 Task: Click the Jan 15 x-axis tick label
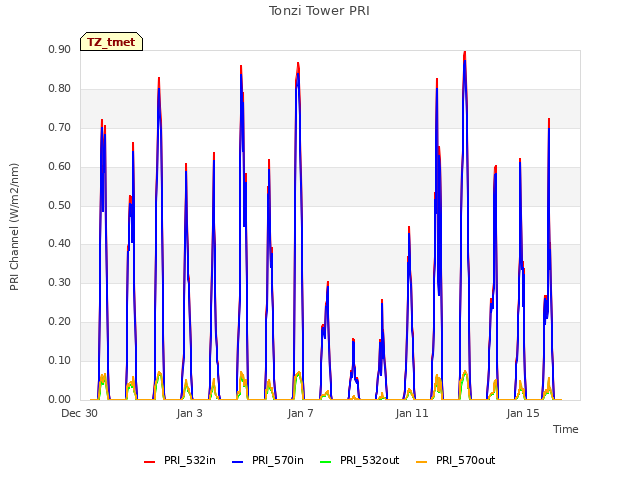pyautogui.click(x=523, y=413)
